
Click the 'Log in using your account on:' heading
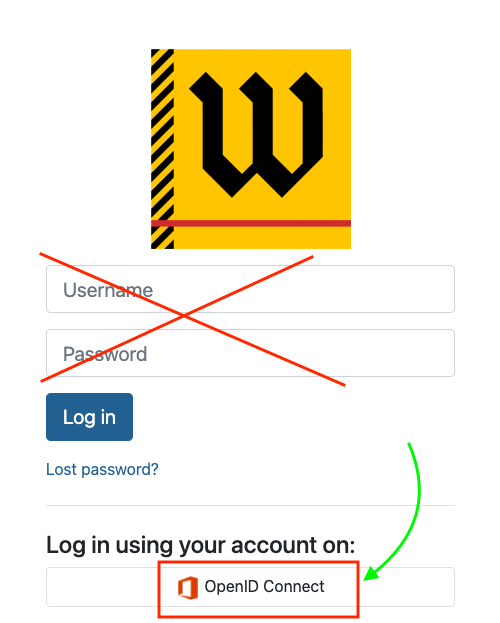tap(200, 545)
